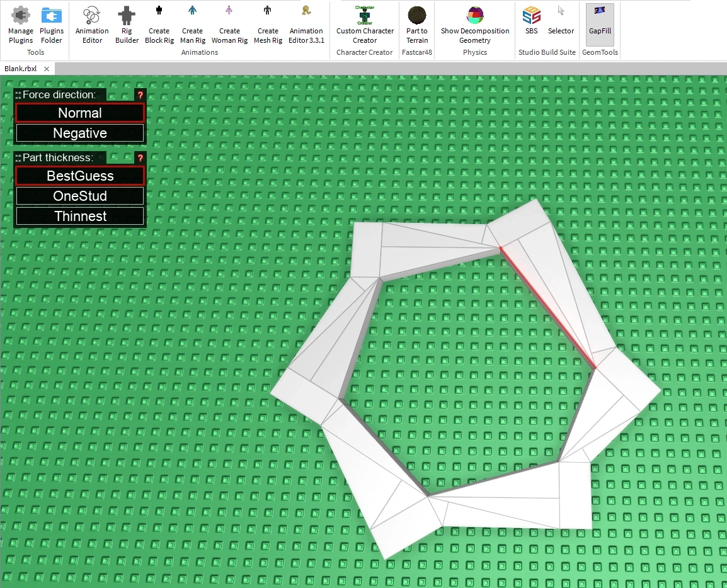Select Thinnest part thickness option
This screenshot has height=588, width=727.
(80, 216)
